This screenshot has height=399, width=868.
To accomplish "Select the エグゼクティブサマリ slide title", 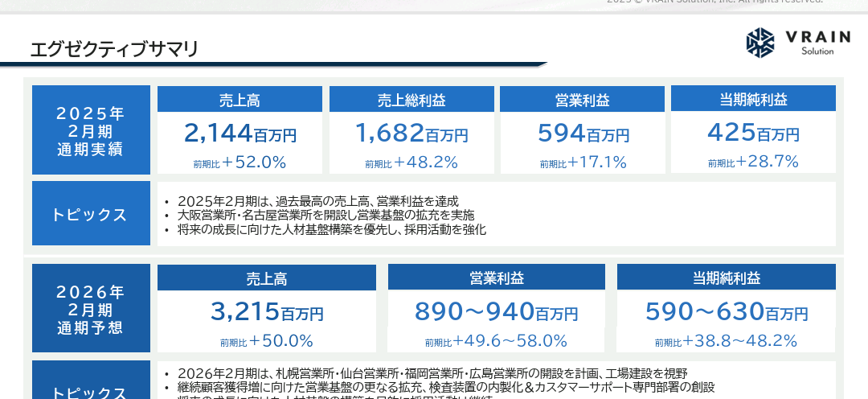I will 113,50.
